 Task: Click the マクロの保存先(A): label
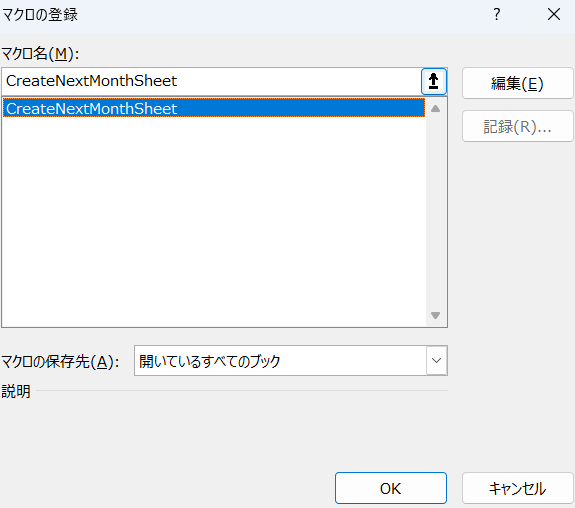[60, 362]
